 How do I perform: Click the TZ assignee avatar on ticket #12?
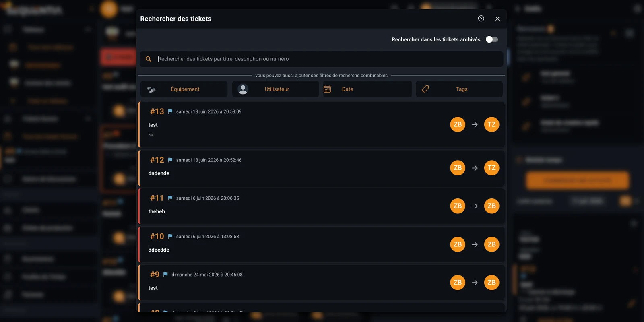pos(491,168)
